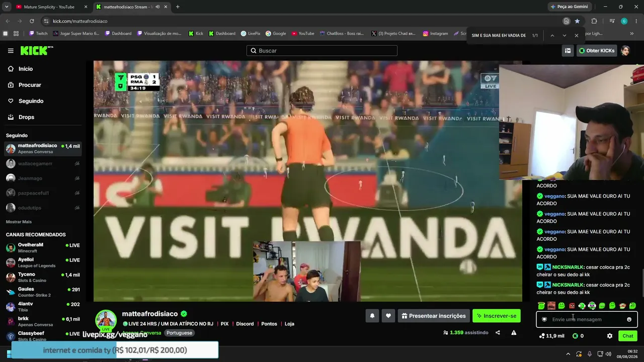Open the Discord channel link
This screenshot has width=644, height=362.
pyautogui.click(x=245, y=324)
